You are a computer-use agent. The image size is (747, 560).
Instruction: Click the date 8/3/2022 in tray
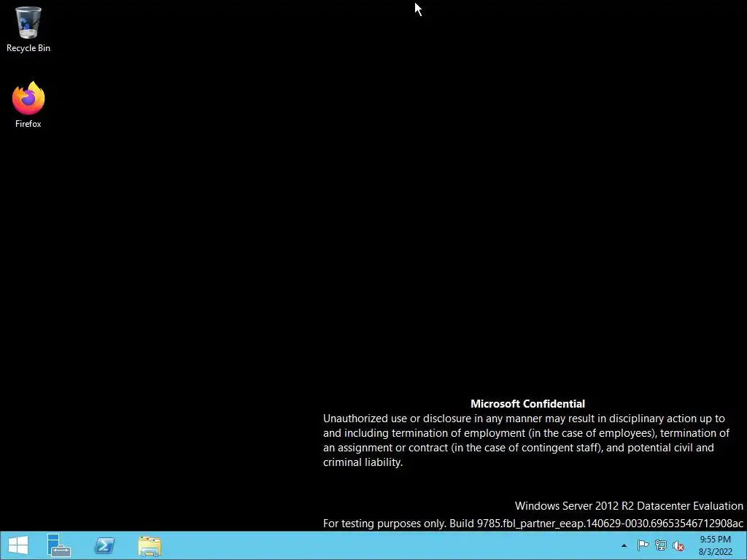(x=715, y=553)
